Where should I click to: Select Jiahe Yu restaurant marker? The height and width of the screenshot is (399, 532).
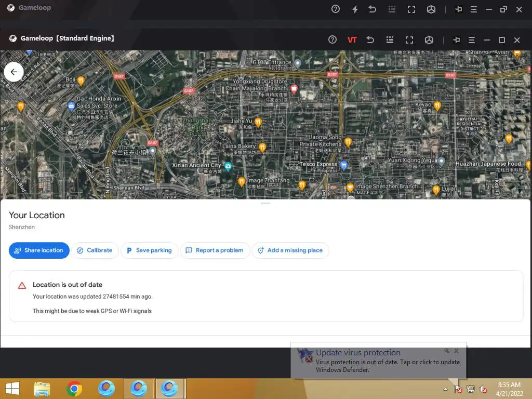pyautogui.click(x=258, y=123)
